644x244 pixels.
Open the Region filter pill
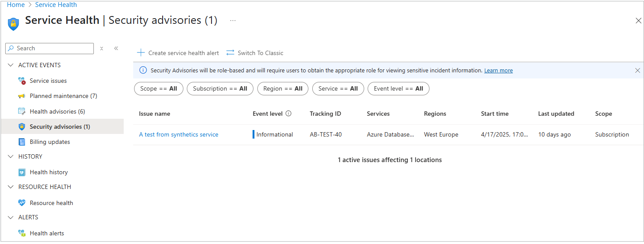[x=283, y=88]
